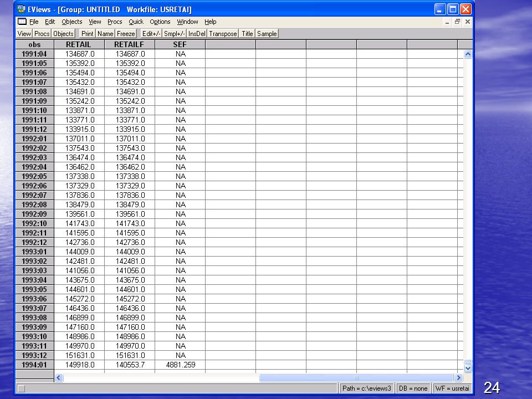
Task: Select the SEF column header
Action: [180, 44]
